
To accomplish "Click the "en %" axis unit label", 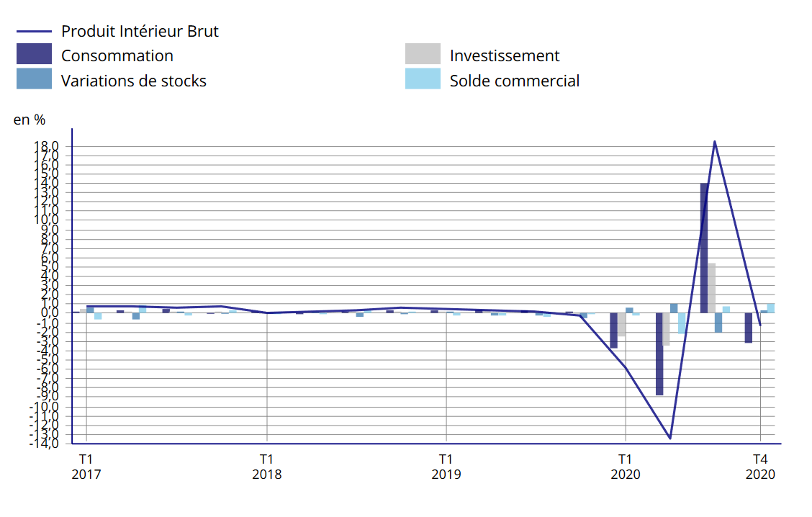I will [30, 120].
